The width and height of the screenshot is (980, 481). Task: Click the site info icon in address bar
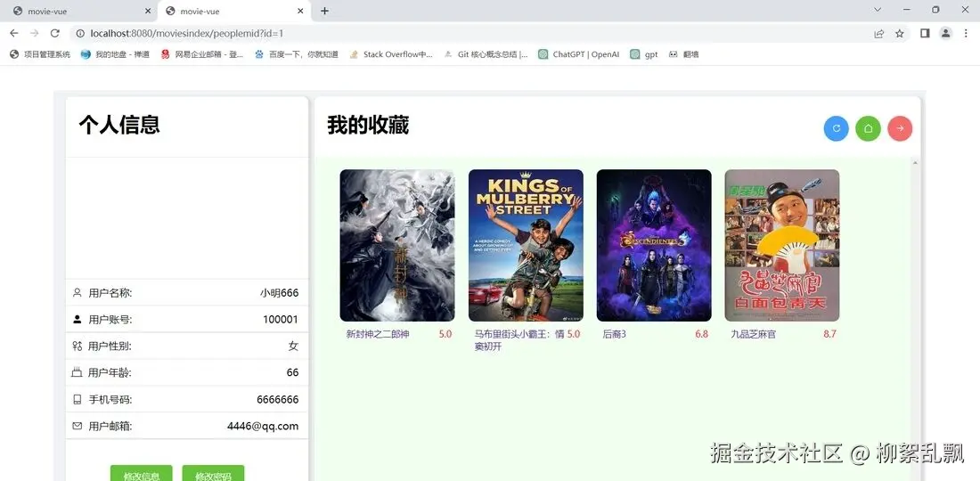pos(80,33)
